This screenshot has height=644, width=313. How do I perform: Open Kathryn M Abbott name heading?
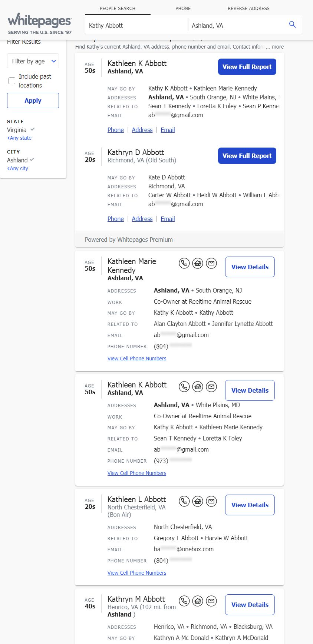[x=136, y=599]
